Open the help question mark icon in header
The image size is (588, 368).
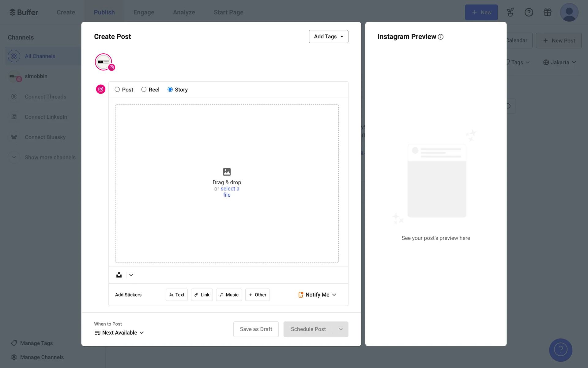pos(529,12)
